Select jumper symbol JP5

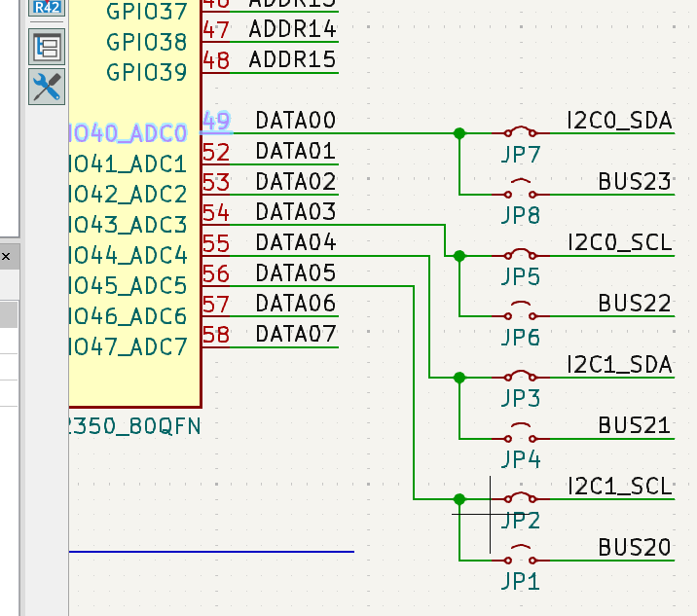[x=521, y=255]
